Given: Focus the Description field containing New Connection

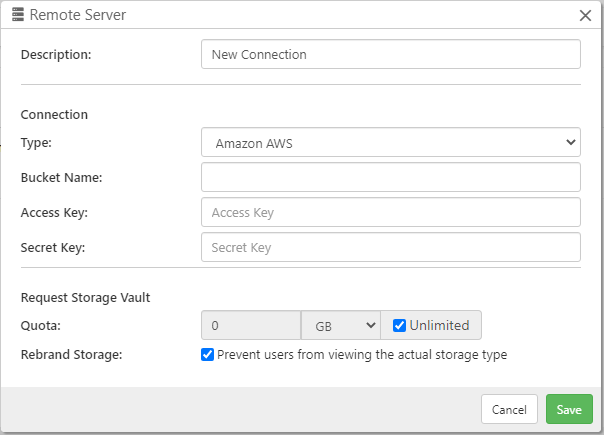Looking at the screenshot, I should click(x=390, y=54).
